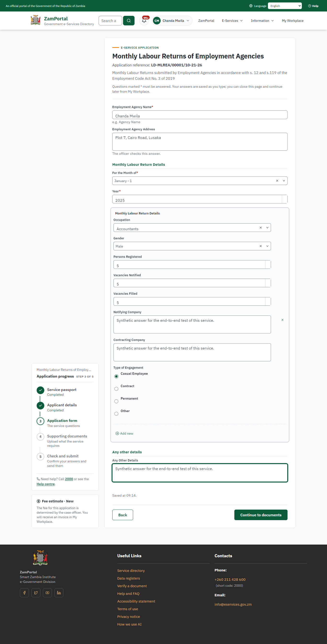327x644 pixels.
Task: Open the Service directory footer link
Action: pyautogui.click(x=131, y=570)
